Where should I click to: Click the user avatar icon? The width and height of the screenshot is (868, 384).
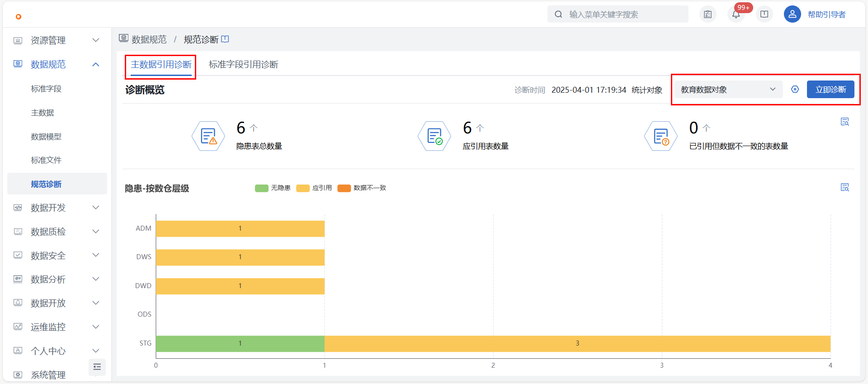792,14
